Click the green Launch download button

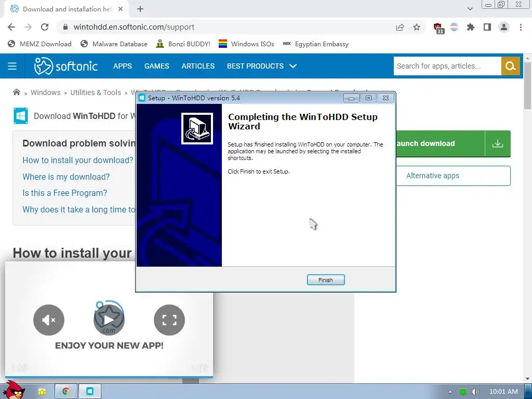(441, 143)
